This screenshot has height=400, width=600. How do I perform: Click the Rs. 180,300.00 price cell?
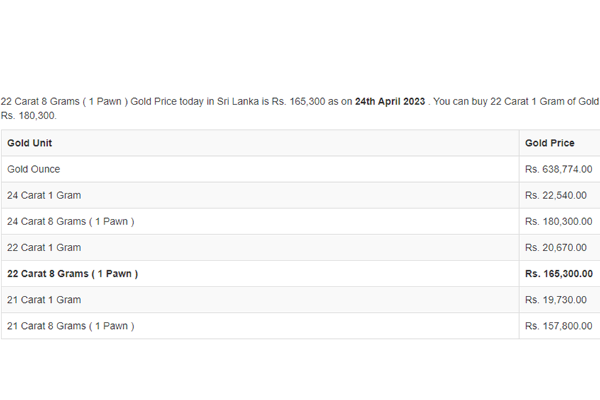point(558,222)
